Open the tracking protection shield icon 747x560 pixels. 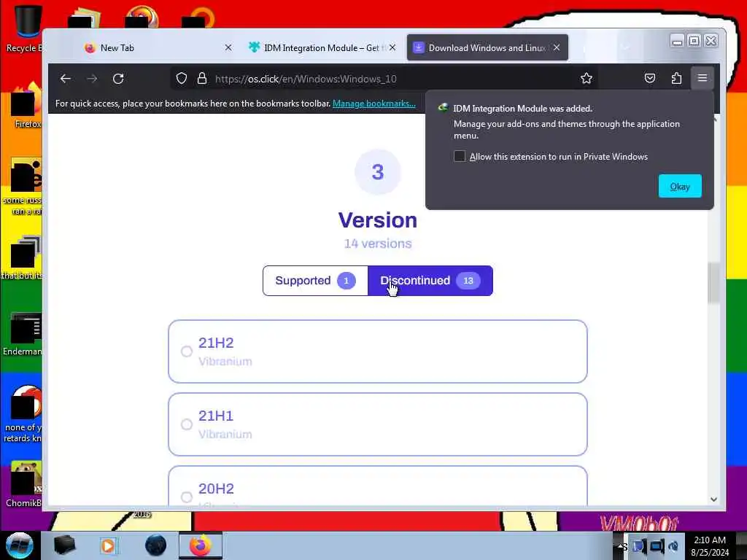[x=182, y=79]
